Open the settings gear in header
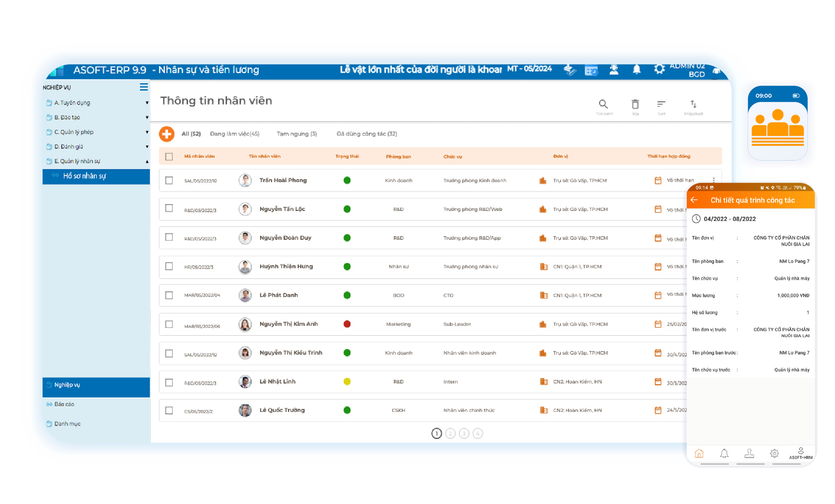The width and height of the screenshot is (835, 504). (659, 70)
